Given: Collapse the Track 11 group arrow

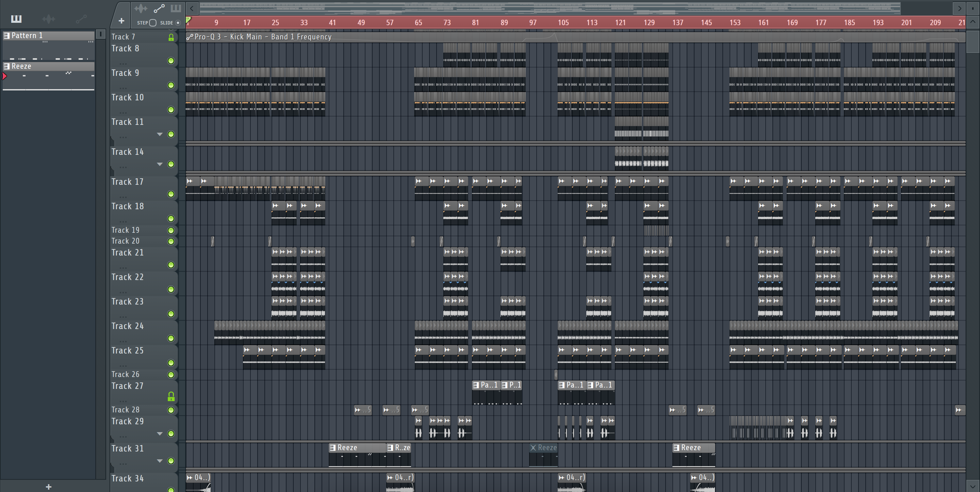Looking at the screenshot, I should click(160, 134).
